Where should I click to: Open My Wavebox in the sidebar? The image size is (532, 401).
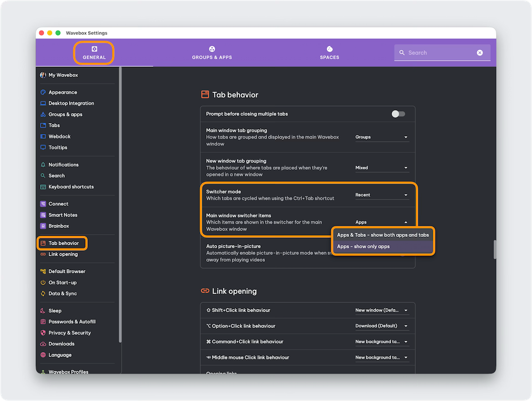tap(63, 75)
